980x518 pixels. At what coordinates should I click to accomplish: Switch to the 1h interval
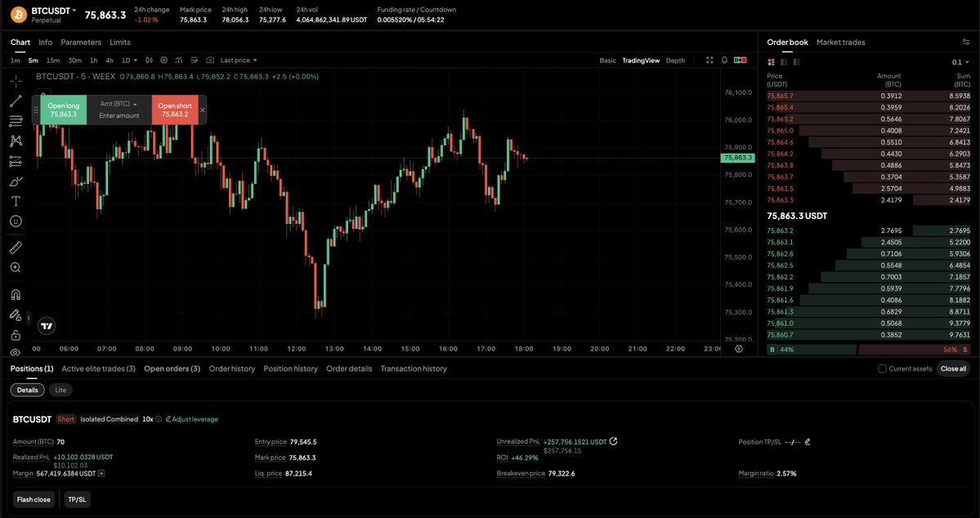pos(94,60)
